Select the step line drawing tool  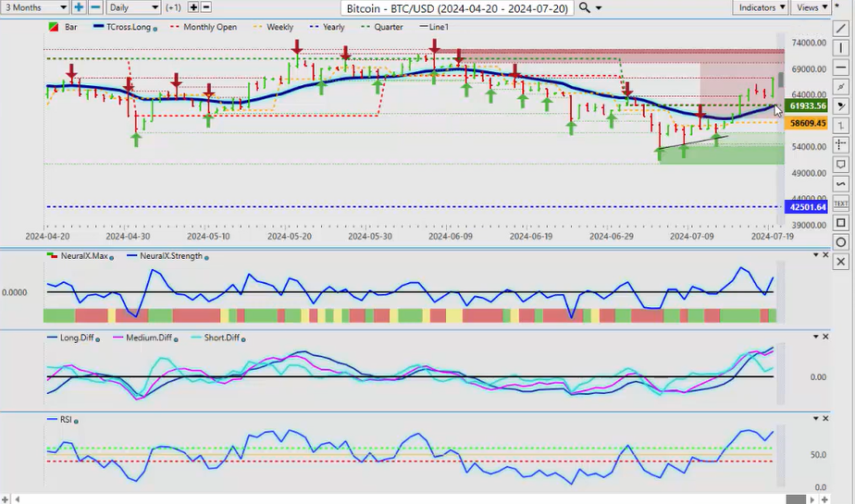[841, 126]
